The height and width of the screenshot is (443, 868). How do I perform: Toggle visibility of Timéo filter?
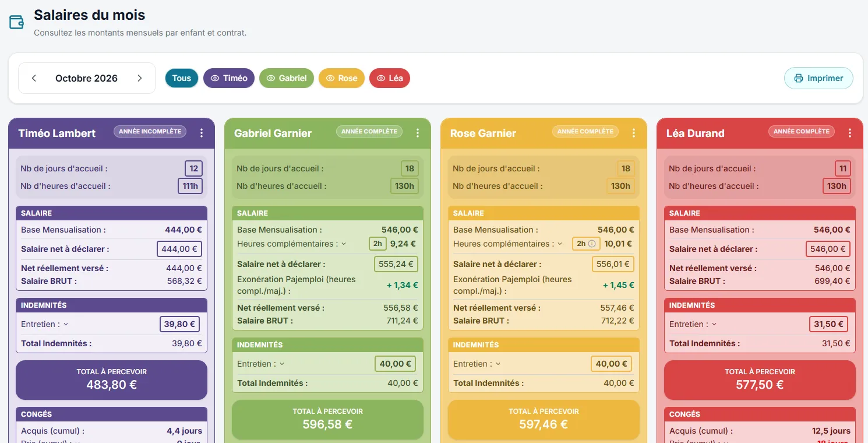[229, 78]
